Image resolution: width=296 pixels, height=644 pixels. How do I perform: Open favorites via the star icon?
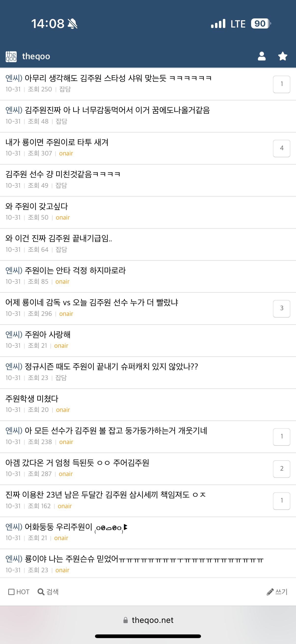coord(283,56)
